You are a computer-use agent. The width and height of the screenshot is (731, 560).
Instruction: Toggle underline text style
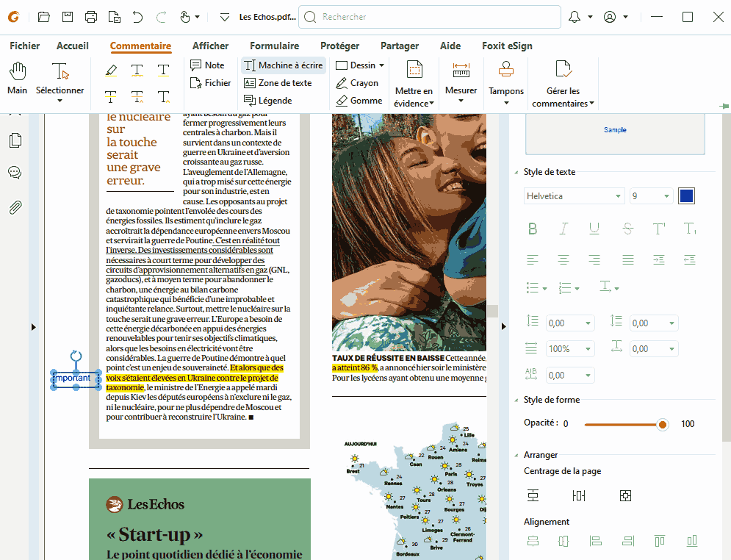tap(594, 229)
